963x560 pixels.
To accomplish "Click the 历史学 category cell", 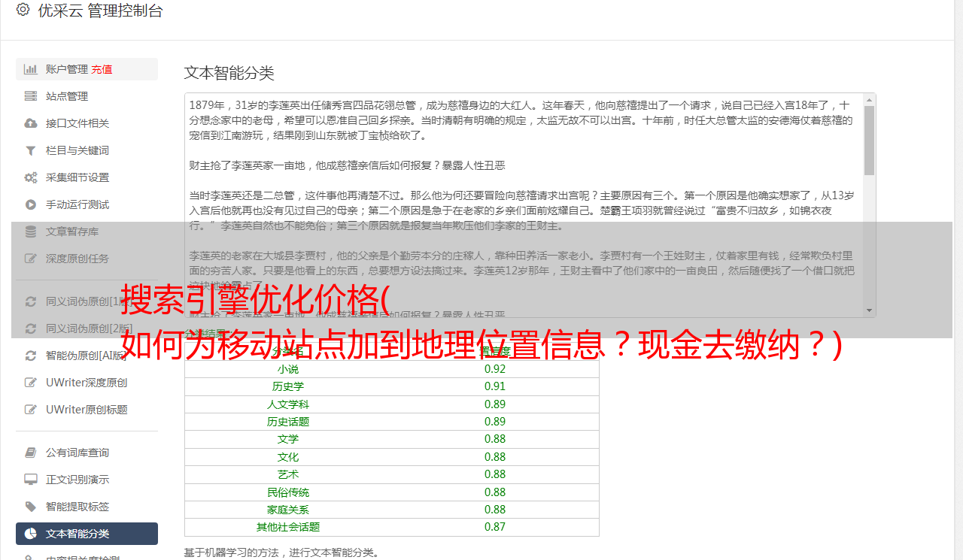I will click(288, 386).
